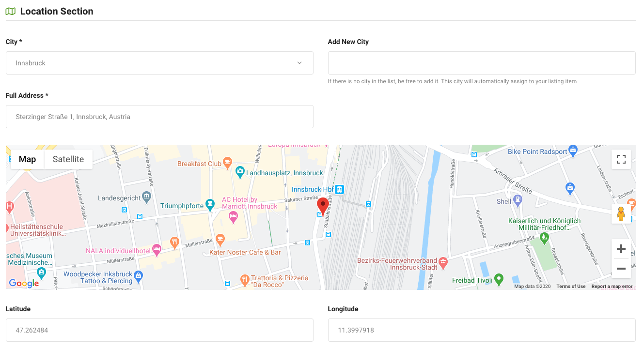Click the teal museum pin under Medizinische

42,272
